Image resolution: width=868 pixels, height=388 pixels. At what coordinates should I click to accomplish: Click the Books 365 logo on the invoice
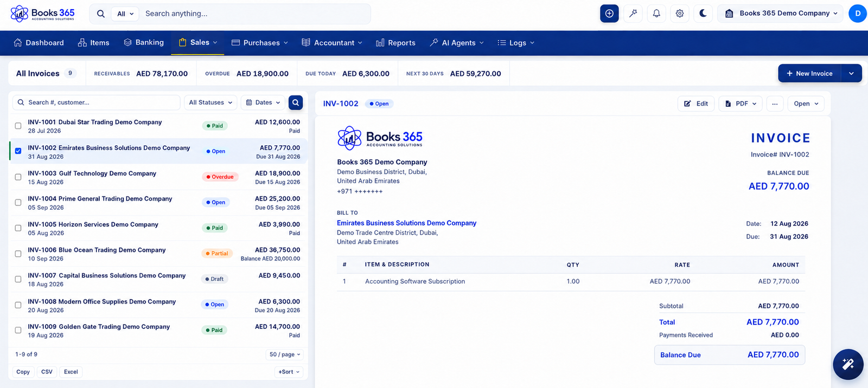tap(380, 138)
